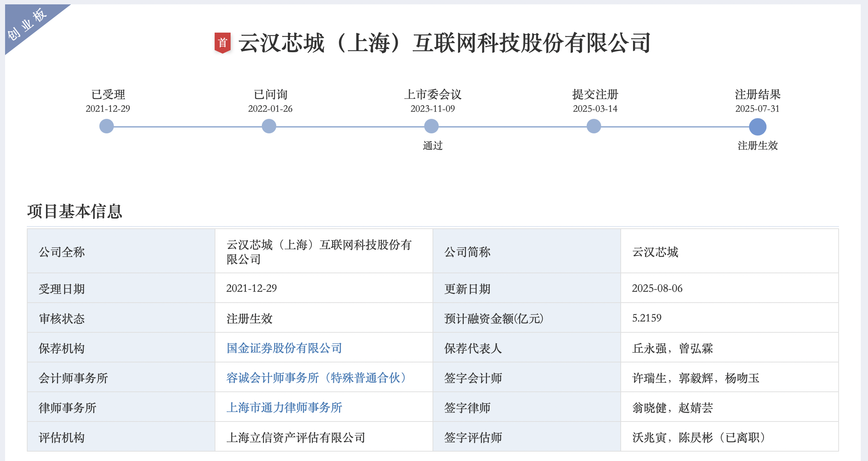This screenshot has width=868, height=461.
Task: Open the 国金证券股份有限公司 link
Action: [284, 348]
